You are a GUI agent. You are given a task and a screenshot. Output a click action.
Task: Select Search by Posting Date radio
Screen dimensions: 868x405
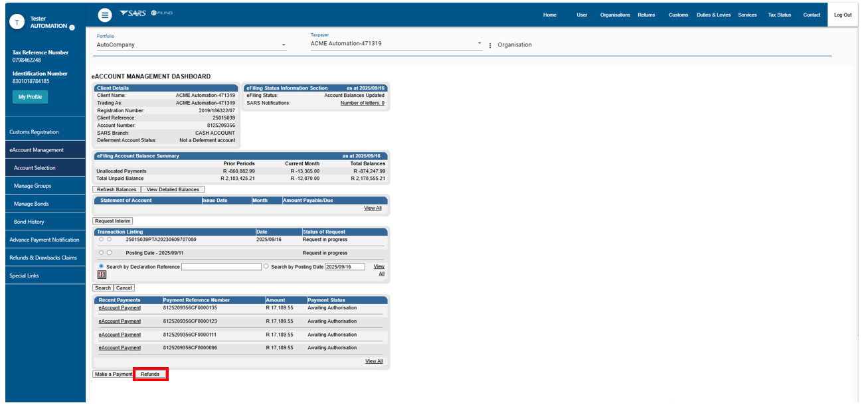click(266, 266)
